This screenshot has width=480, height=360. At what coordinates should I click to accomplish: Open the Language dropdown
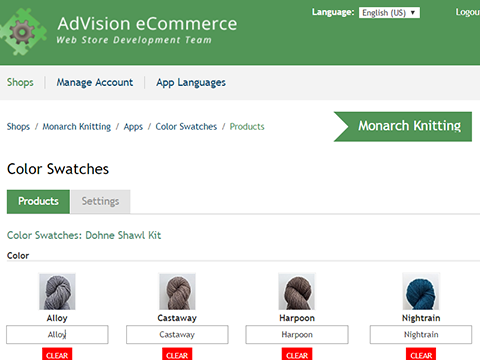point(389,13)
